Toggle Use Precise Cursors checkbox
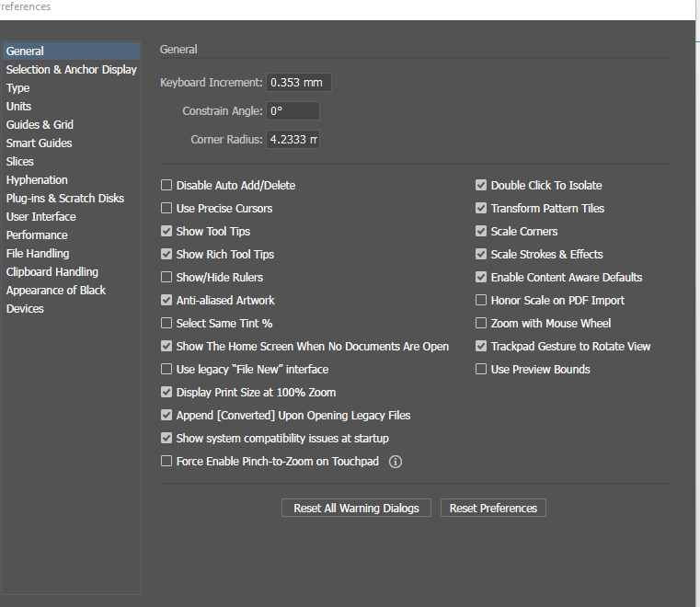This screenshot has height=607, width=700. point(166,208)
